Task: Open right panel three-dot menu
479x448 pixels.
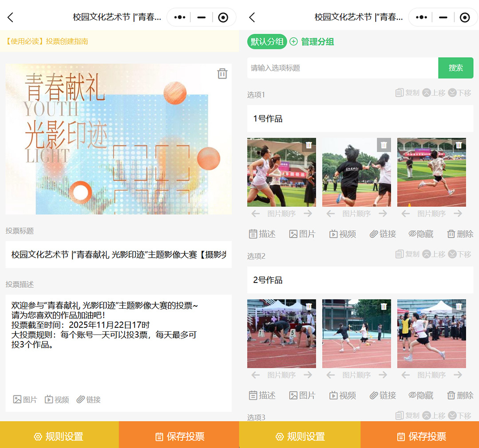Action: point(421,17)
